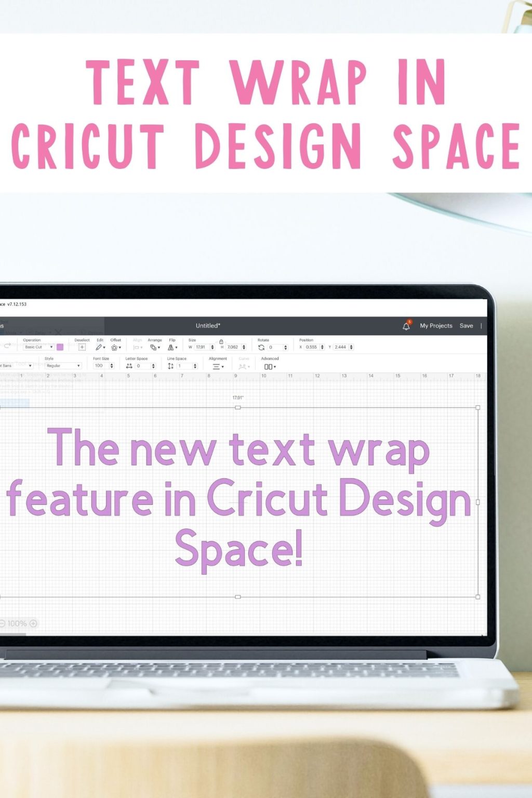Open the Arrange tool
The width and height of the screenshot is (532, 798).
tap(154, 346)
